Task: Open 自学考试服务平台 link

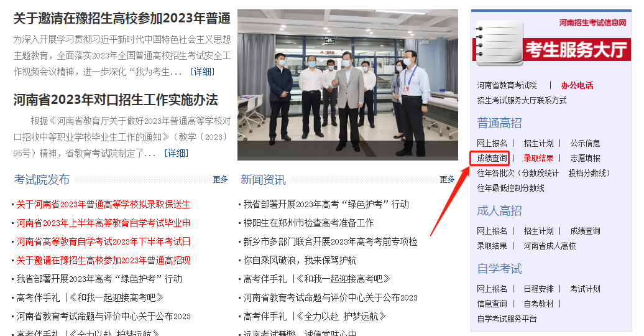Action: (507, 319)
